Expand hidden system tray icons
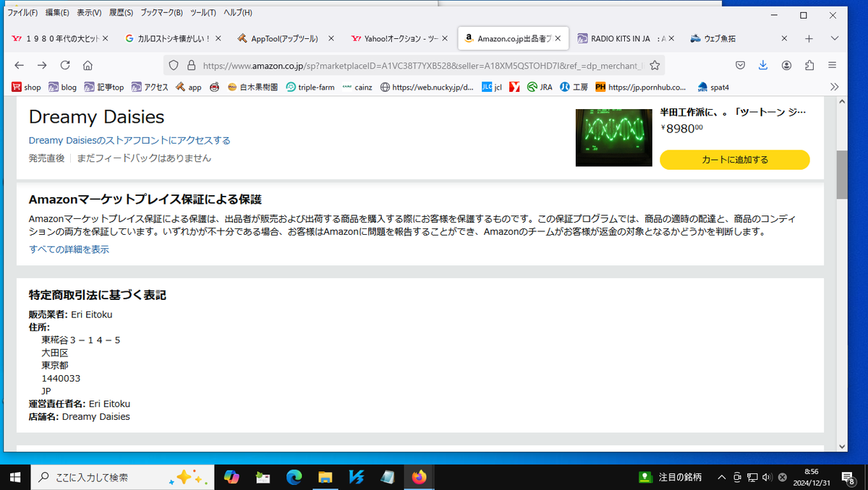 pyautogui.click(x=721, y=477)
